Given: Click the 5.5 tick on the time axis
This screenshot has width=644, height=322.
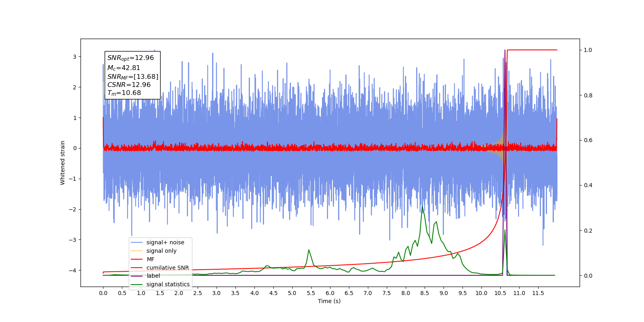Looking at the screenshot, I should click(311, 293).
